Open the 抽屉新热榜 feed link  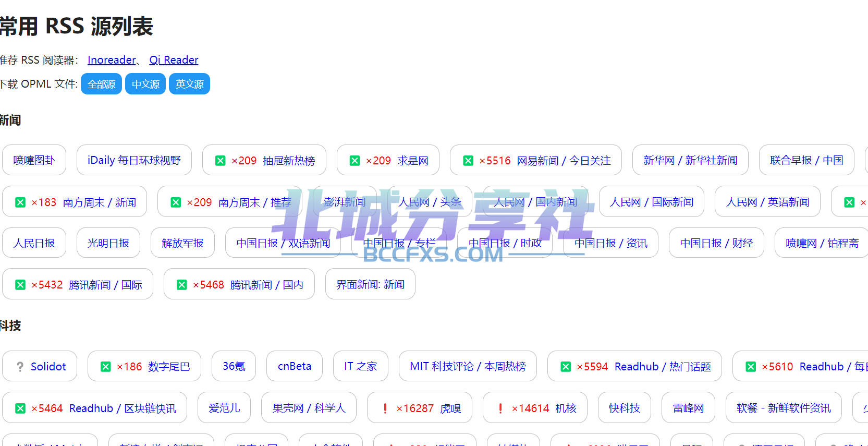click(289, 161)
